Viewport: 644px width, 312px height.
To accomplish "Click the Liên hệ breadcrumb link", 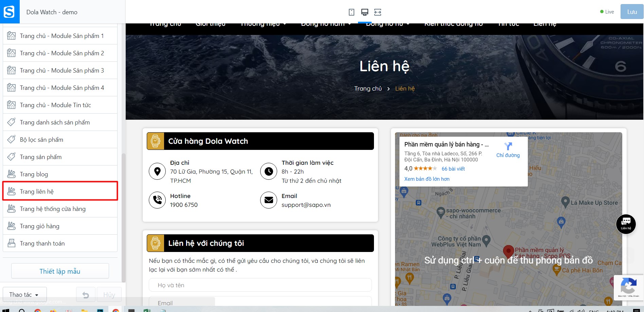I will coord(405,89).
